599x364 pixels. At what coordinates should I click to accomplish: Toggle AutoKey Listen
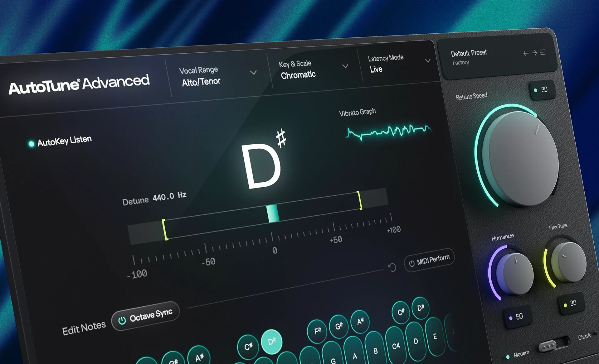click(x=60, y=141)
